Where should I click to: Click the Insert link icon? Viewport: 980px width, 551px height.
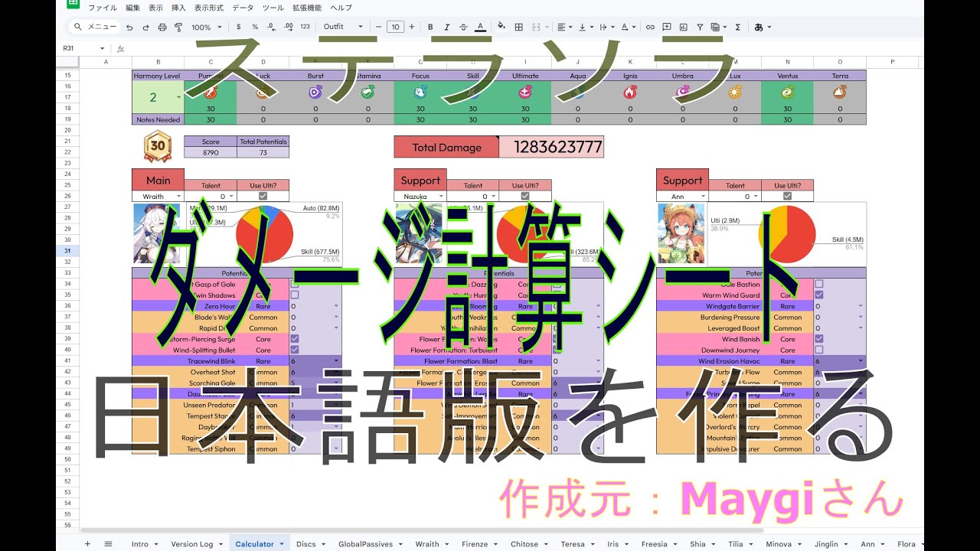click(650, 27)
